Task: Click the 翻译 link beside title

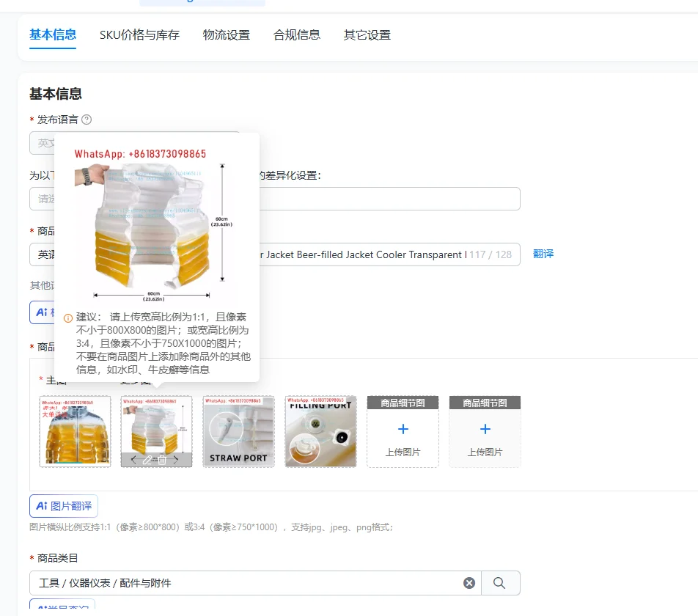Action: (543, 254)
